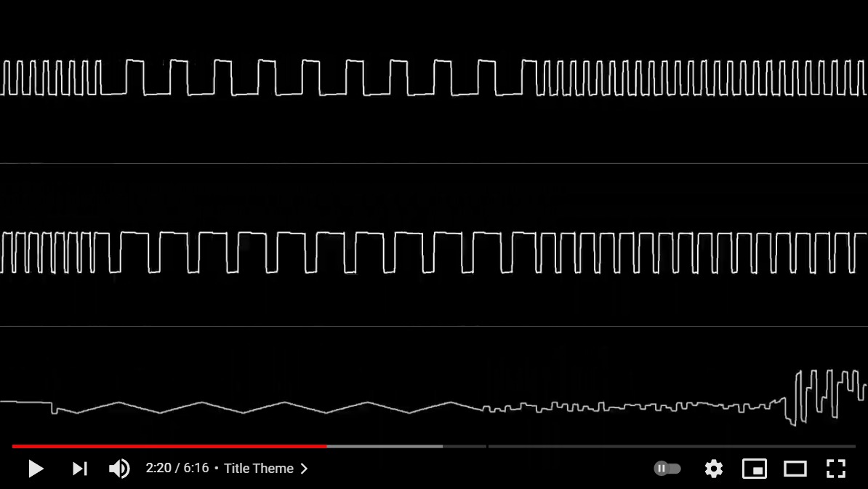The width and height of the screenshot is (868, 489).
Task: Jump to the second chapter on progress bar
Action: tap(669, 446)
